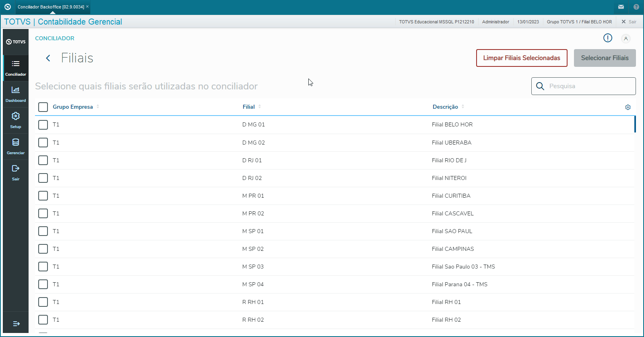
Task: Open the Gerenciar sidebar section
Action: (16, 147)
